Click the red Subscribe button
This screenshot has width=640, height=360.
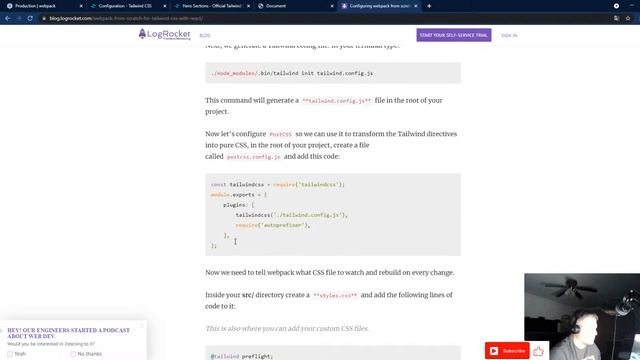[507, 351]
